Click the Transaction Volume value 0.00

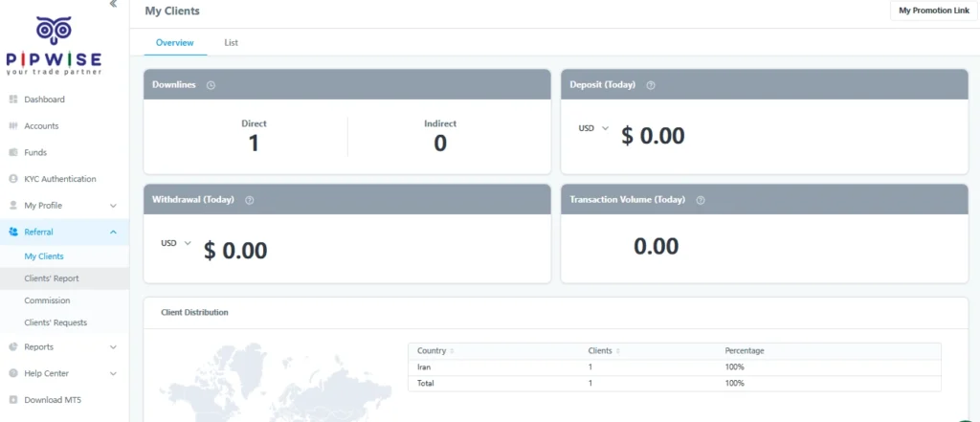656,246
